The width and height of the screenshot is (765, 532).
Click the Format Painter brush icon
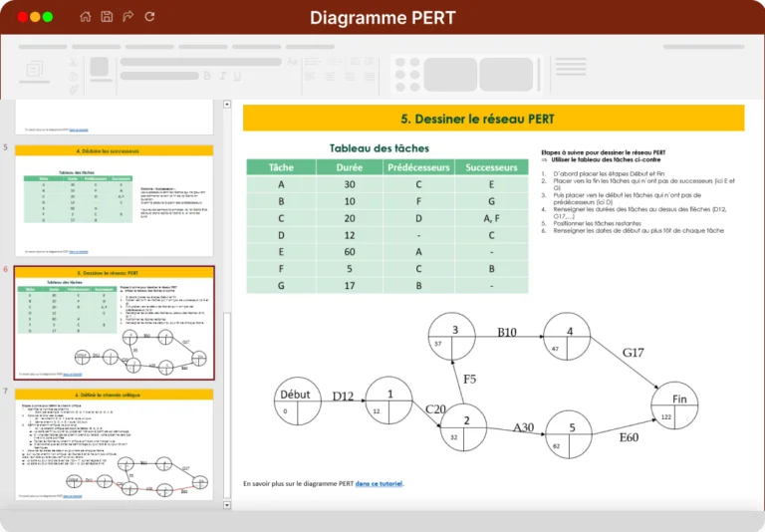pyautogui.click(x=73, y=89)
